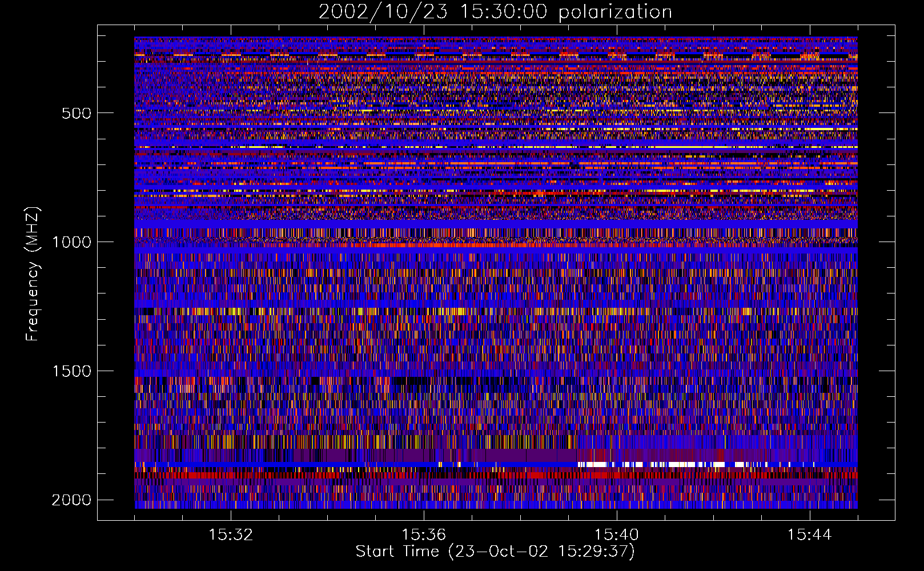The width and height of the screenshot is (924, 571).
Task: Click the 15:40 time axis label
Action: click(x=617, y=535)
